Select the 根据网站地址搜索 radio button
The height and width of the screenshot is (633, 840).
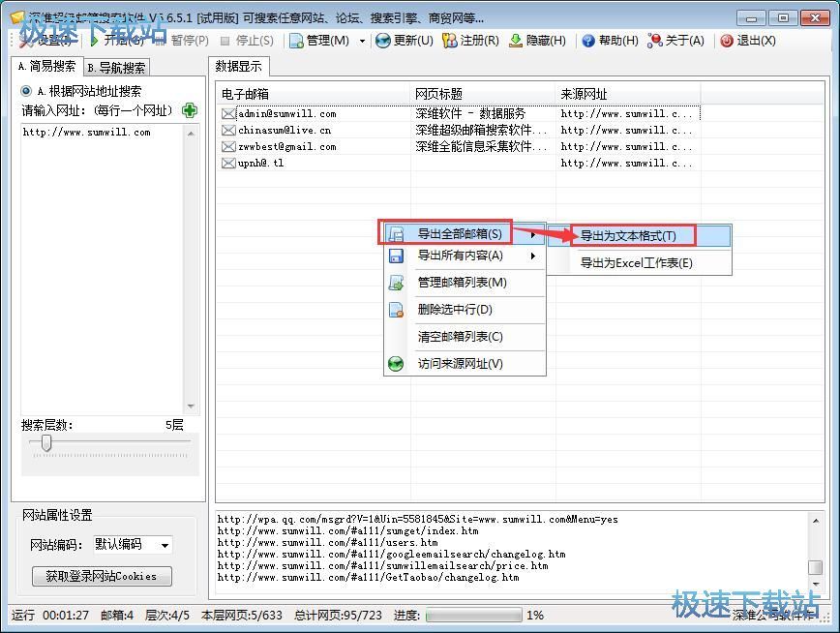[x=26, y=91]
